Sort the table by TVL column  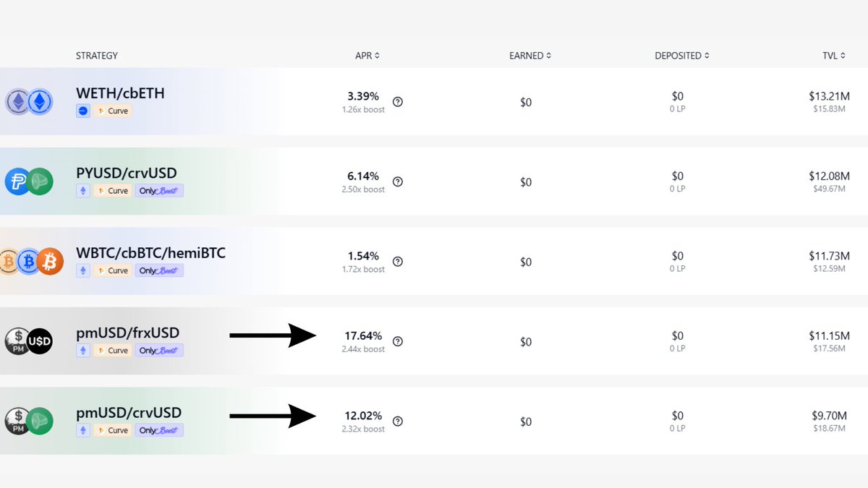click(x=833, y=56)
